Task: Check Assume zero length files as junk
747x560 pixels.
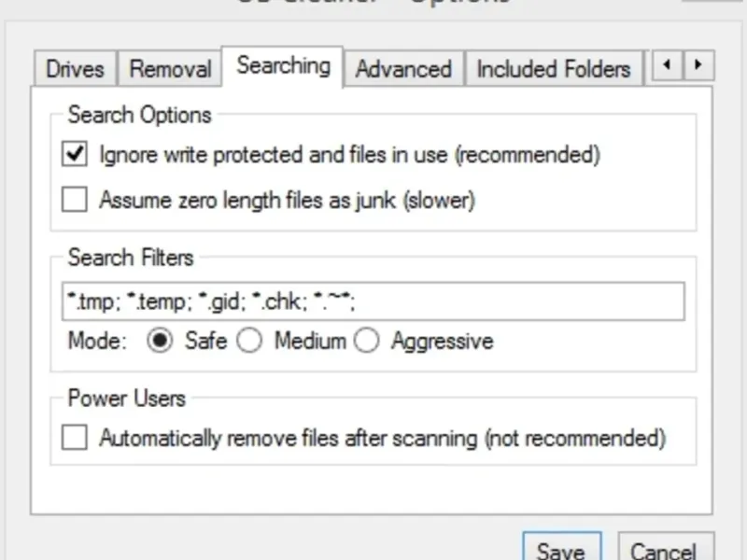Action: 75,200
